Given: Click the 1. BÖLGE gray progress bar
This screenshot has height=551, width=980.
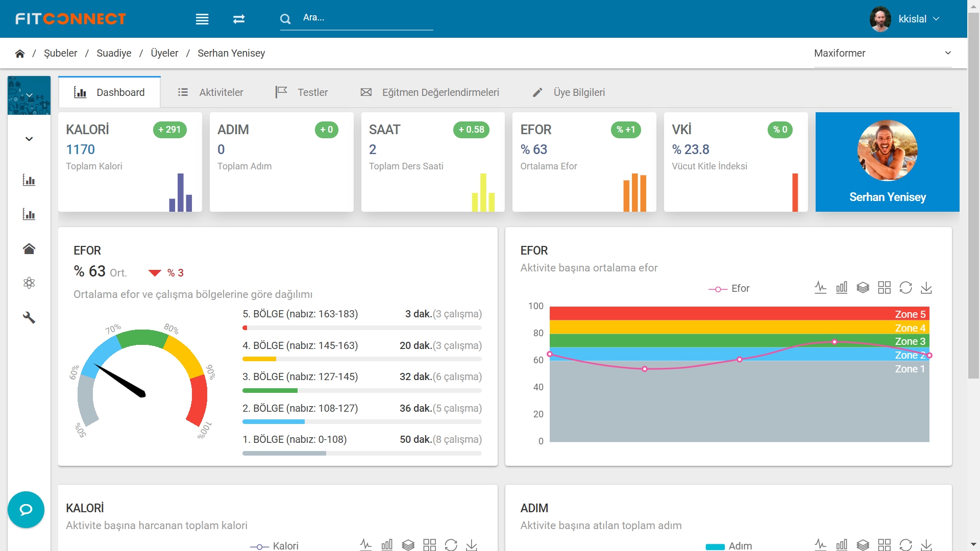Looking at the screenshot, I should tap(362, 454).
